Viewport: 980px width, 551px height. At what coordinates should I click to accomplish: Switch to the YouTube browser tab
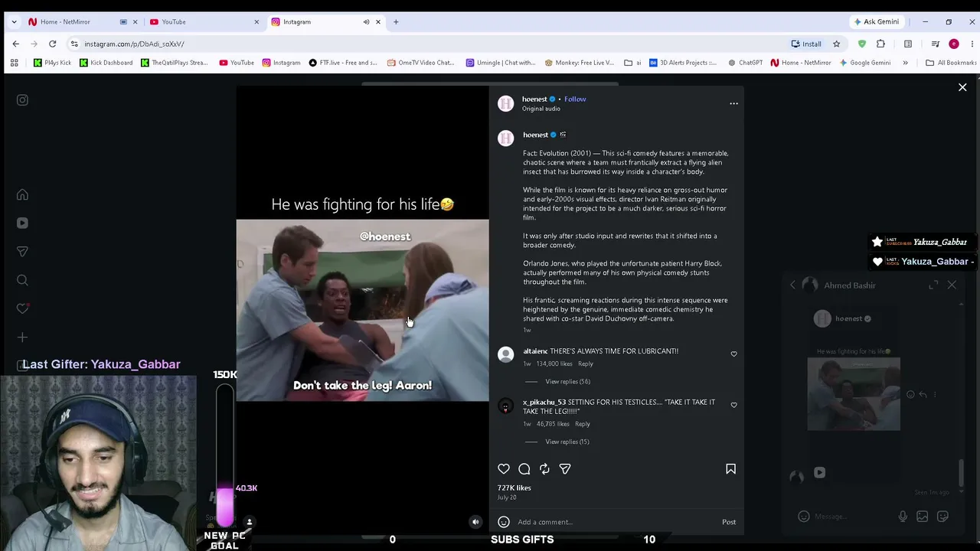pyautogui.click(x=203, y=21)
